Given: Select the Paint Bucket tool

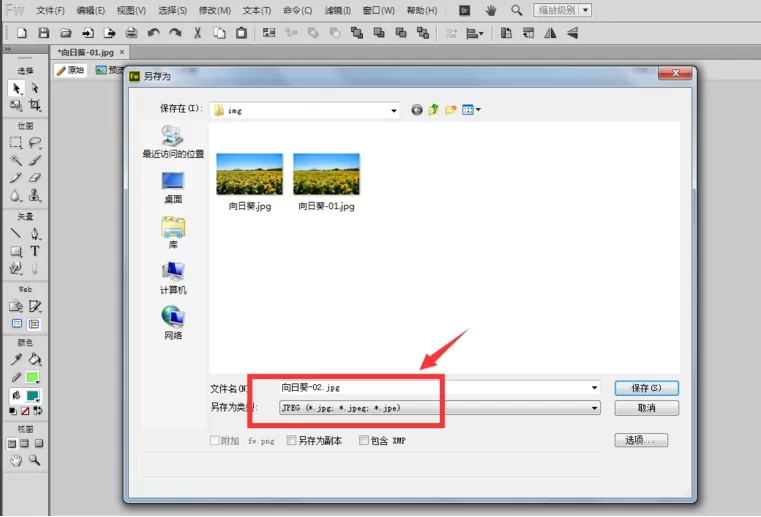Looking at the screenshot, I should [x=34, y=359].
